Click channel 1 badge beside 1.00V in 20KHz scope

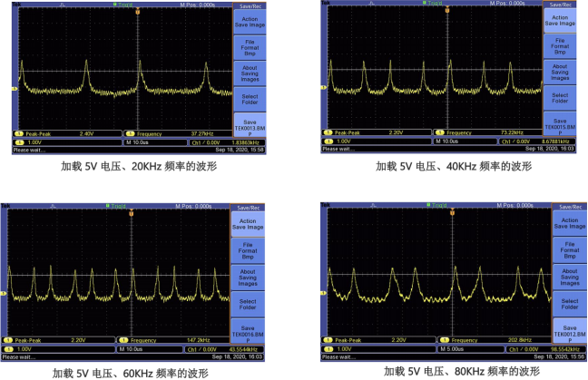[x=15, y=141]
